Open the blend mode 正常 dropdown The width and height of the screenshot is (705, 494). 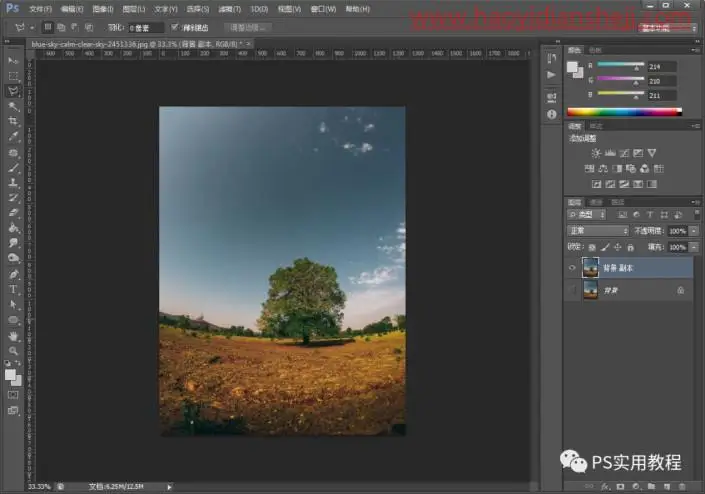[x=598, y=231]
